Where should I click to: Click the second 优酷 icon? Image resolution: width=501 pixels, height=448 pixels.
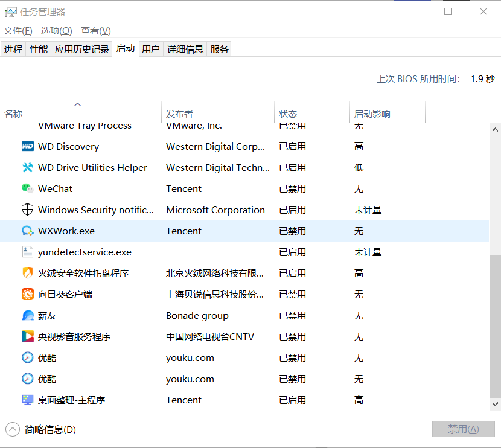point(27,379)
